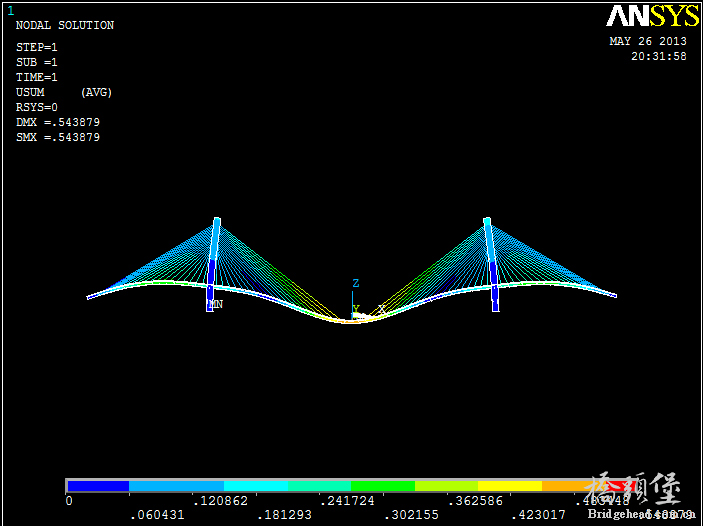Click the legend value ".120862"
The image size is (703, 526).
coord(220,501)
